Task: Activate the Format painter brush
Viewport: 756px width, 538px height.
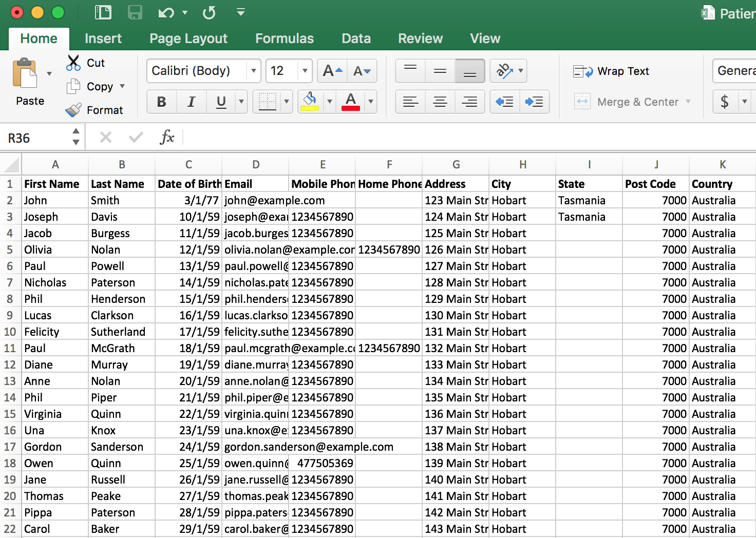Action: coord(73,110)
